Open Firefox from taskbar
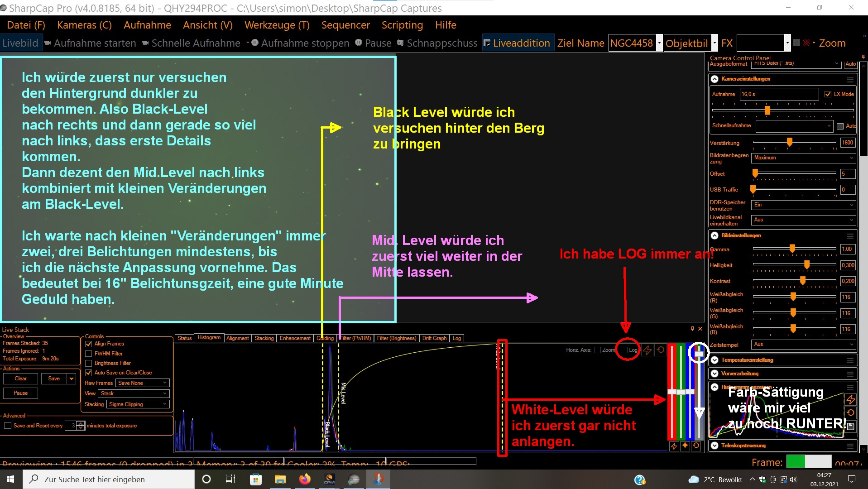This screenshot has height=489, width=868. coord(305,479)
